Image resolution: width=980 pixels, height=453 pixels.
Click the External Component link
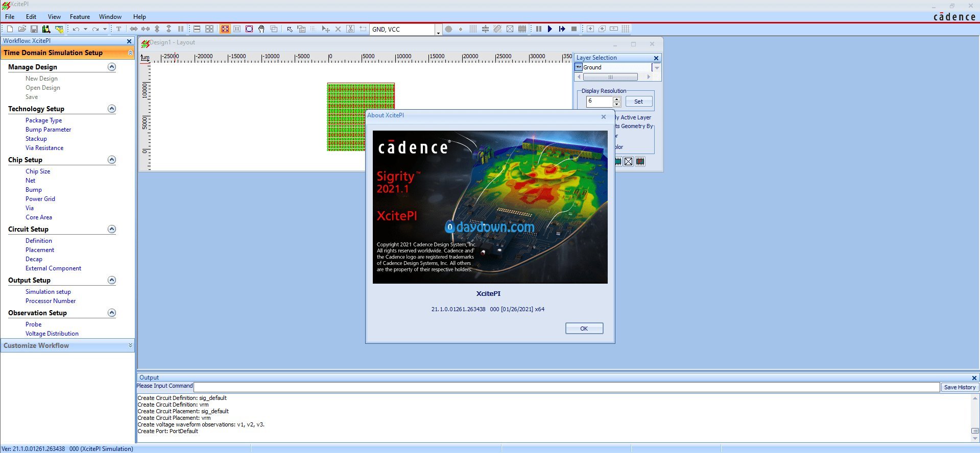click(x=54, y=268)
